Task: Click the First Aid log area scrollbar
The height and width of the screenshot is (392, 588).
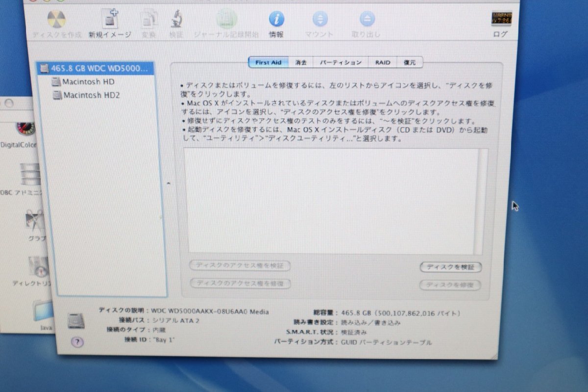Action: point(481,201)
